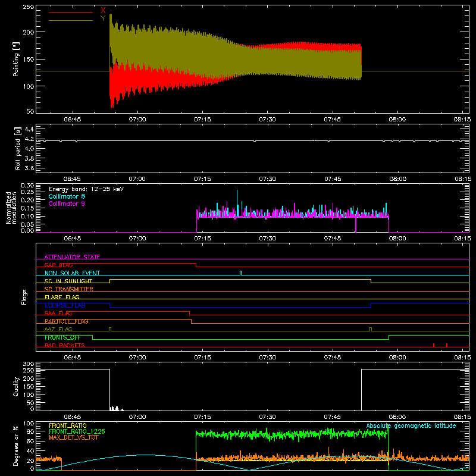Click the first BAD_PACKETS red spike
Image resolution: width=476 pixels, height=476 pixels.
click(x=434, y=345)
